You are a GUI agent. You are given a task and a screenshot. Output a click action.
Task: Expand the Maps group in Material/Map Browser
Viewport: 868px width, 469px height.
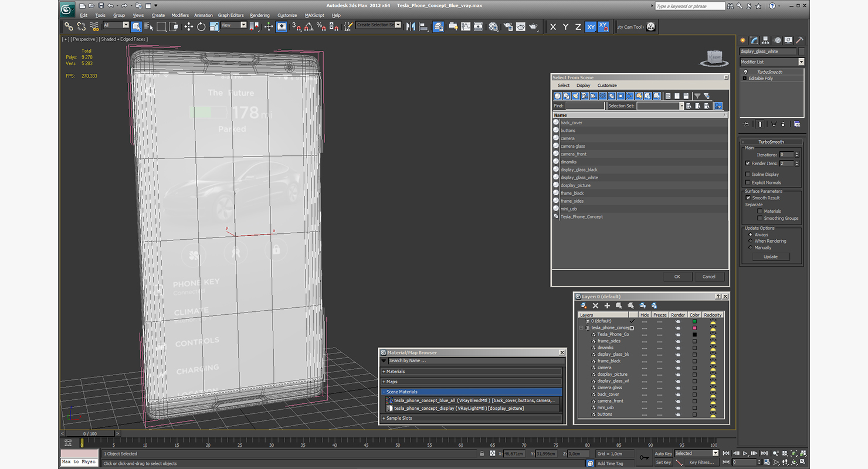pos(472,382)
